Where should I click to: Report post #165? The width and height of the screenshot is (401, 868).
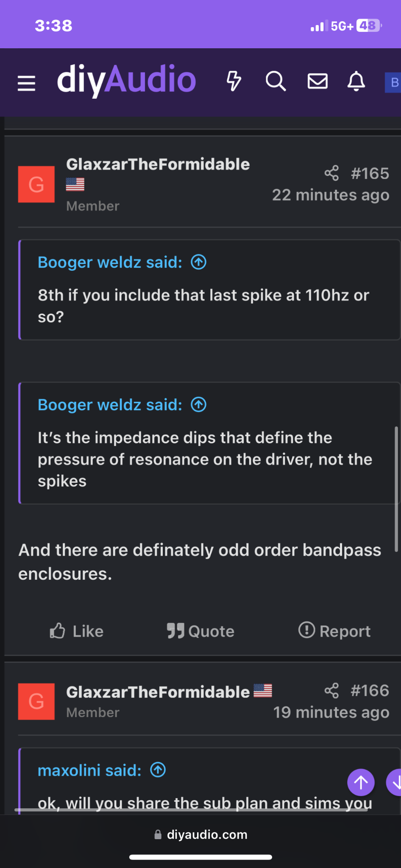click(x=334, y=631)
